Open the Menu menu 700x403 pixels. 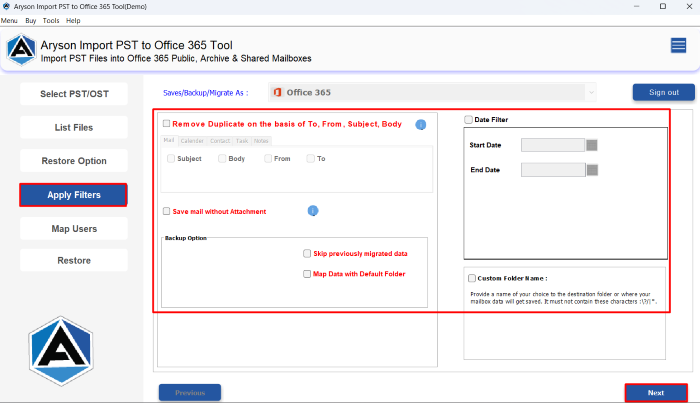[9, 21]
